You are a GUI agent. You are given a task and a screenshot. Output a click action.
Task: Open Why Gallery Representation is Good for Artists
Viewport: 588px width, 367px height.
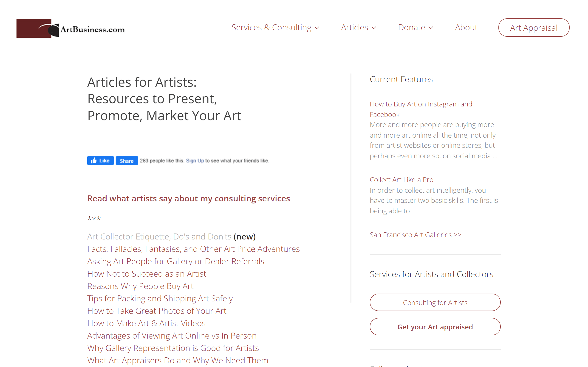tap(173, 348)
